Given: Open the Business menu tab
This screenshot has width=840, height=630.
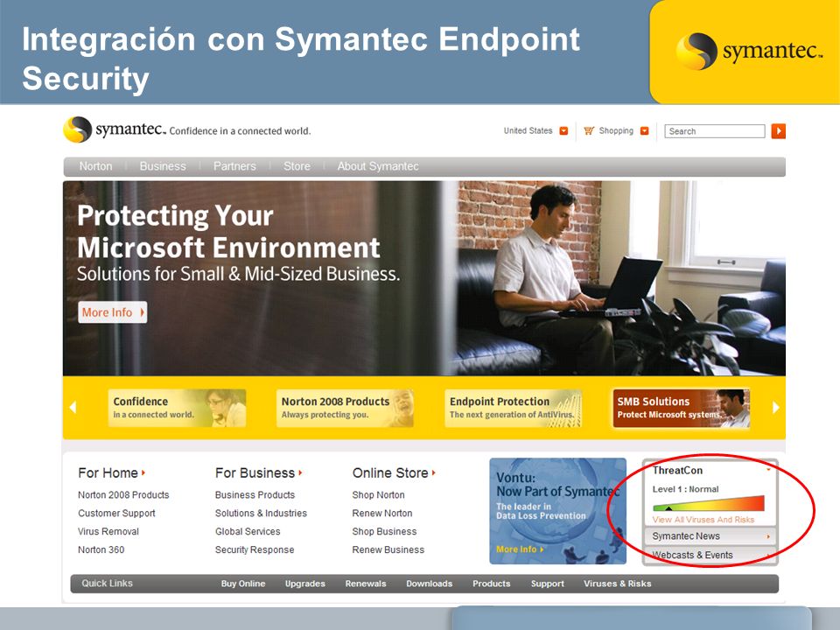Looking at the screenshot, I should pyautogui.click(x=163, y=166).
